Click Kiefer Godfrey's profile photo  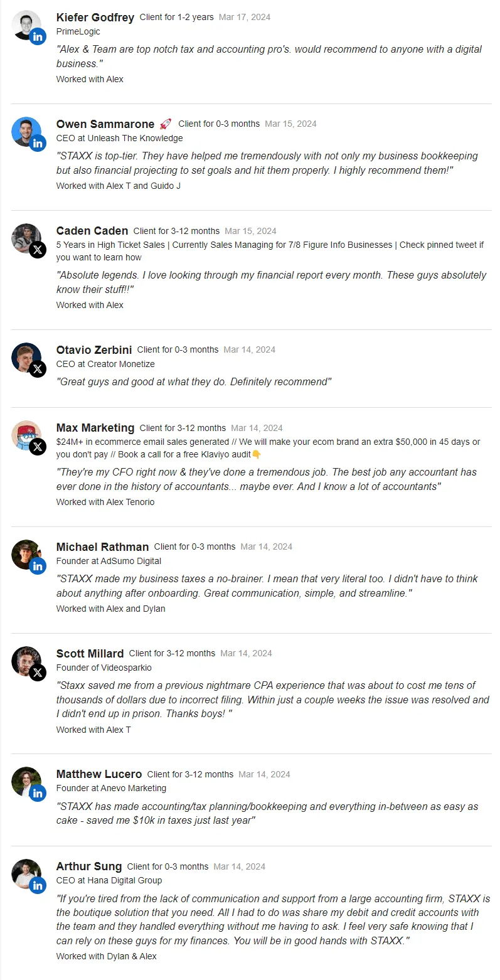click(24, 24)
